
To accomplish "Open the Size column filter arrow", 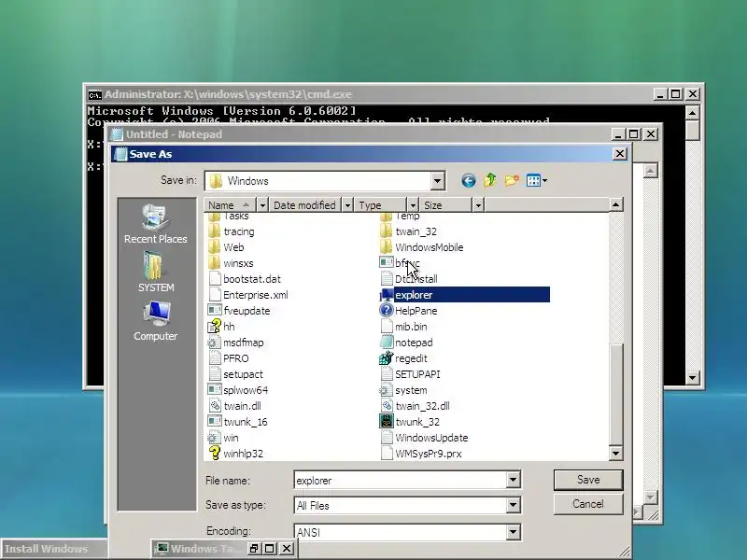I will pos(478,205).
